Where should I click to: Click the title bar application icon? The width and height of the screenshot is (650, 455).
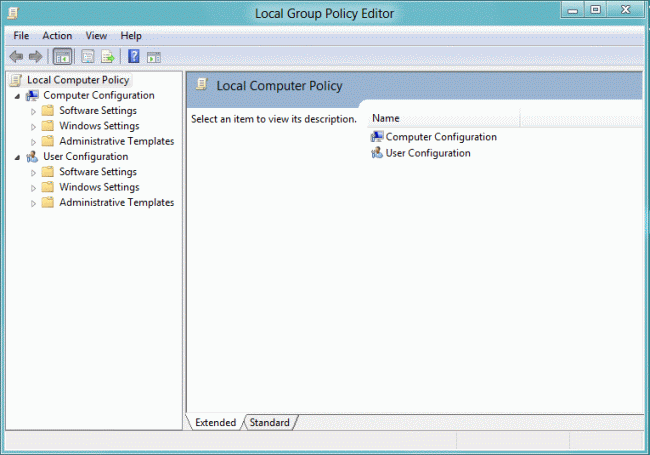pyautogui.click(x=13, y=13)
